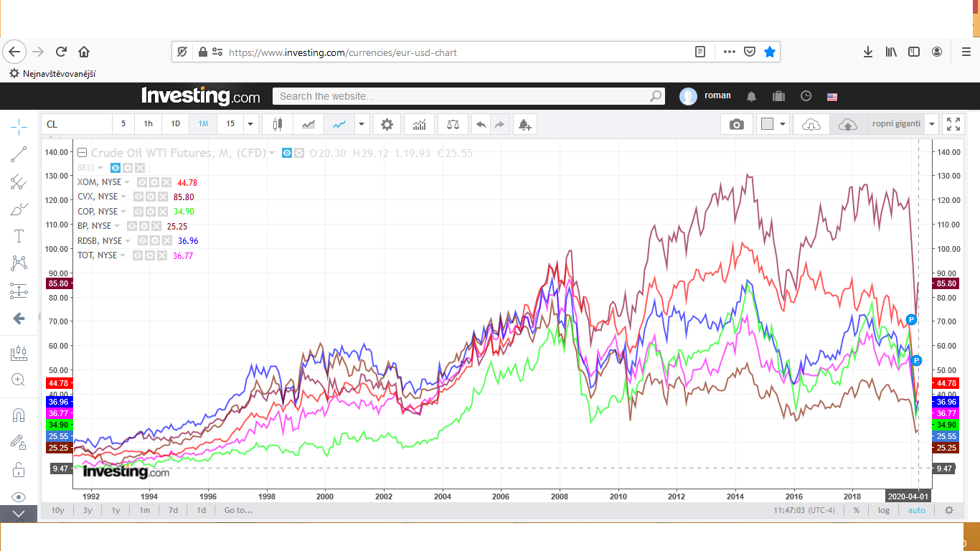Remove the RDSB, NYSE series
980x551 pixels.
tap(166, 241)
